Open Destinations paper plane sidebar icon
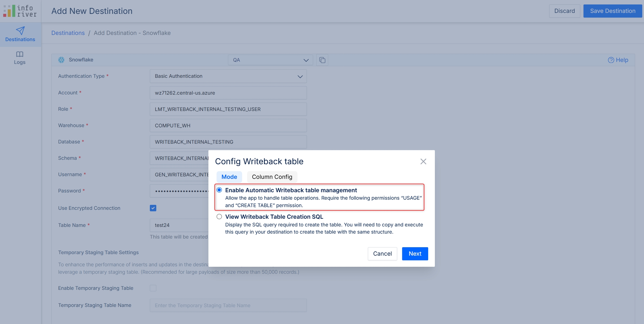The image size is (644, 324). pos(20,30)
